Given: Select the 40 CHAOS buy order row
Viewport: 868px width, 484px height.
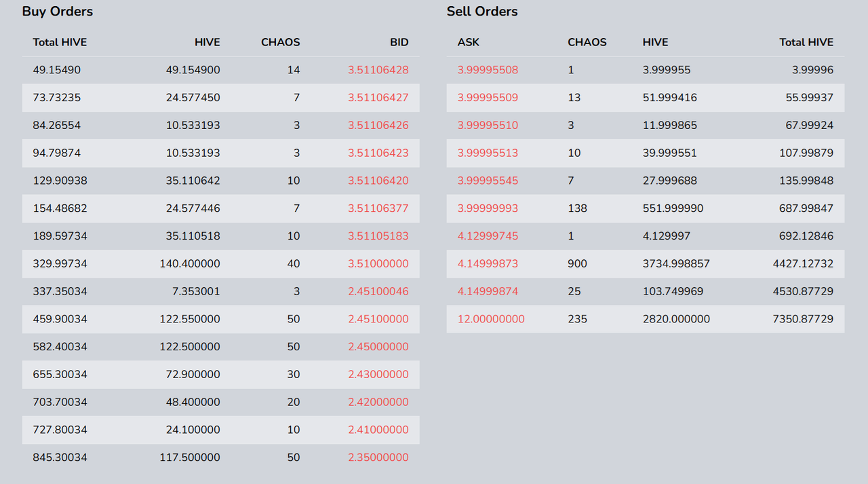Looking at the screenshot, I should click(x=220, y=263).
